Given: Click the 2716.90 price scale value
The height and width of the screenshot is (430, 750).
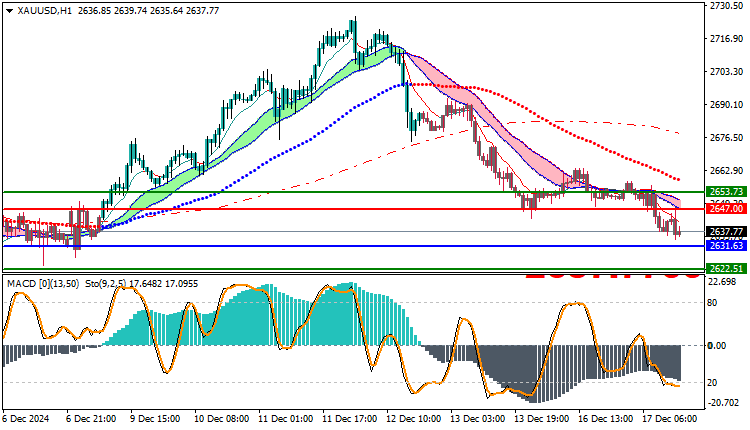Looking at the screenshot, I should tap(726, 39).
